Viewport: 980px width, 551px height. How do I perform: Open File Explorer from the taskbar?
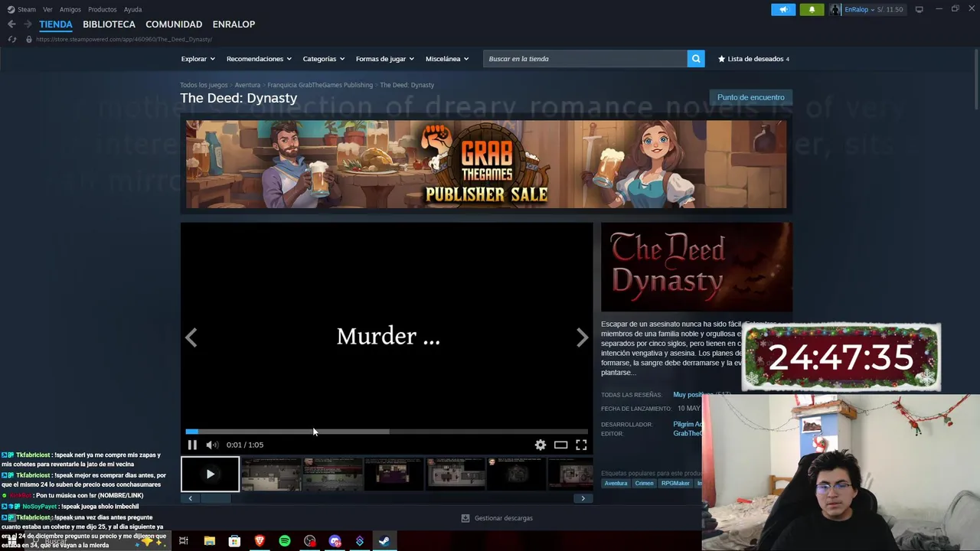209,541
